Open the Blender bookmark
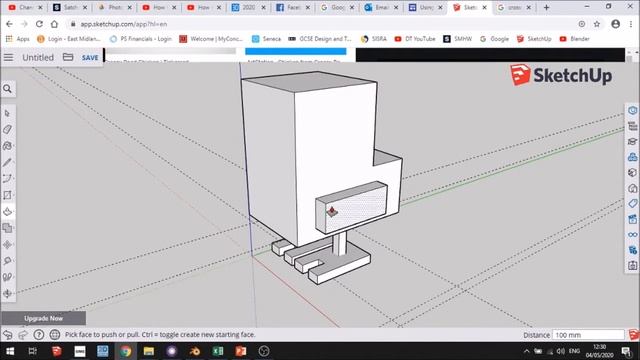This screenshot has width=640, height=360. click(x=574, y=39)
